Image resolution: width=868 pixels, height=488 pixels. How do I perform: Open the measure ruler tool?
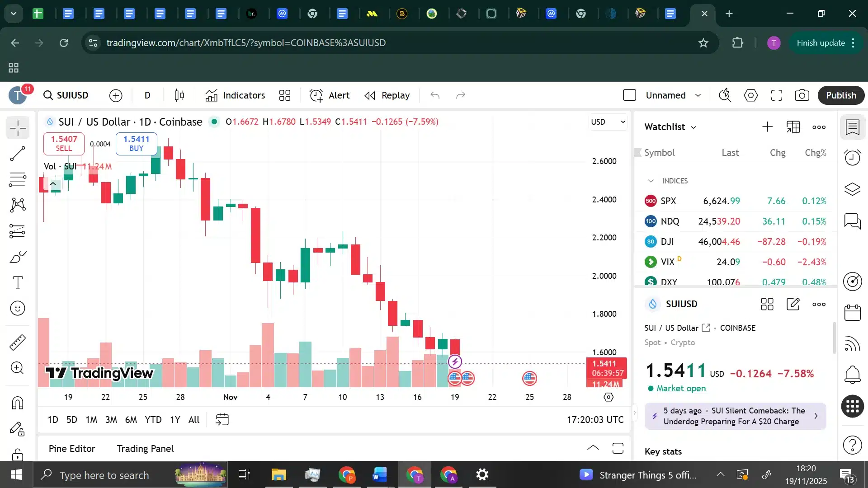(x=17, y=343)
